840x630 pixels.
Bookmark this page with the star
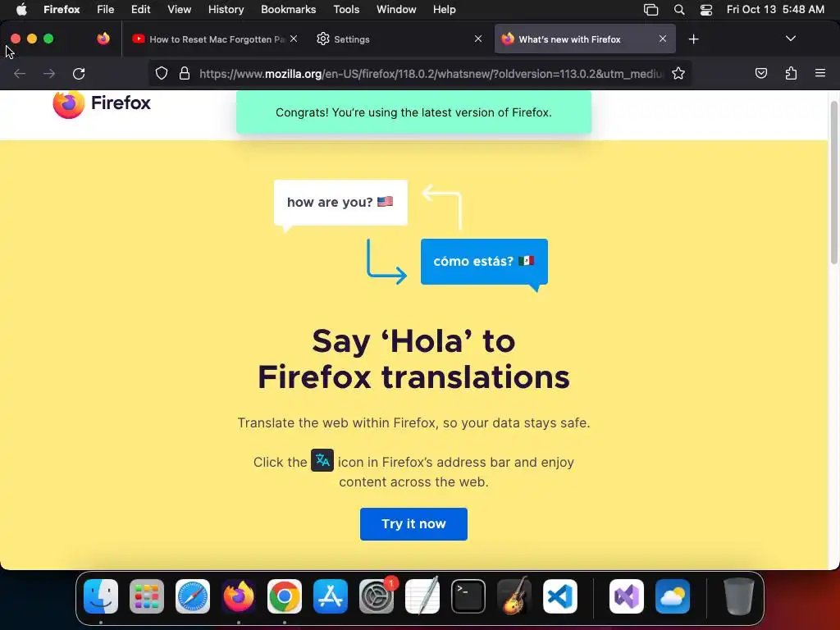[x=678, y=73]
